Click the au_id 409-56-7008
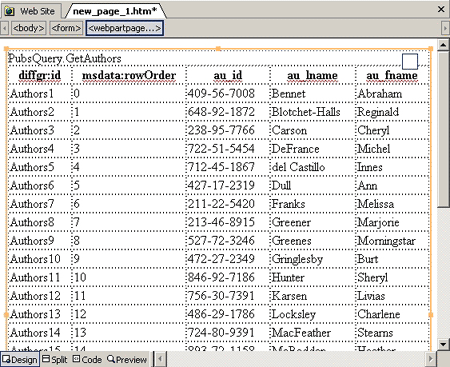Screen dimensions: 450x367 point(221,94)
